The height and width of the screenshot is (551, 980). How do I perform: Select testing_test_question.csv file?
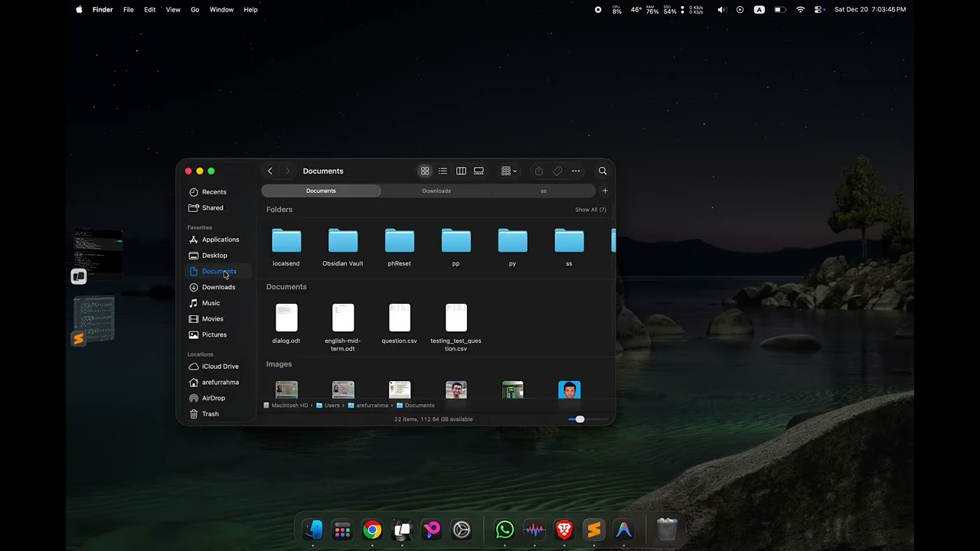point(456,318)
